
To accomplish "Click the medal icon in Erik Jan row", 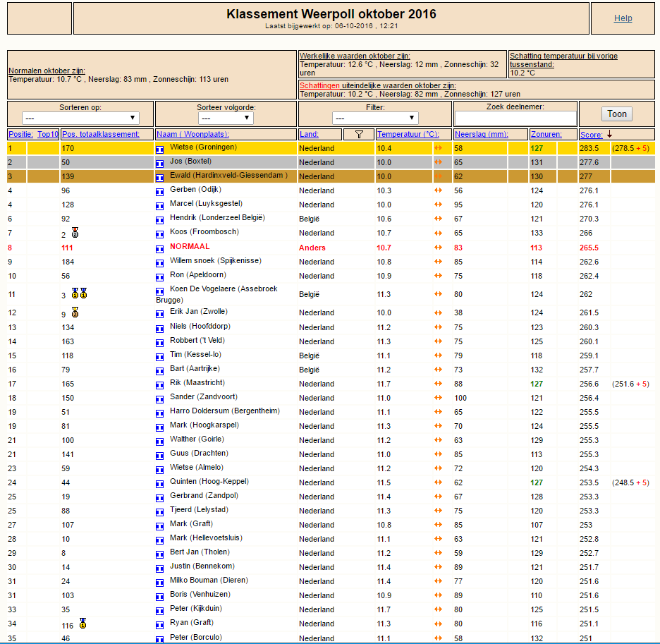I will pyautogui.click(x=75, y=312).
